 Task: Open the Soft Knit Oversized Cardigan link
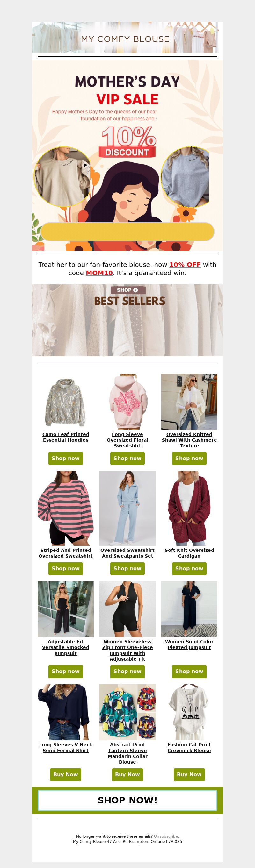coord(189,553)
